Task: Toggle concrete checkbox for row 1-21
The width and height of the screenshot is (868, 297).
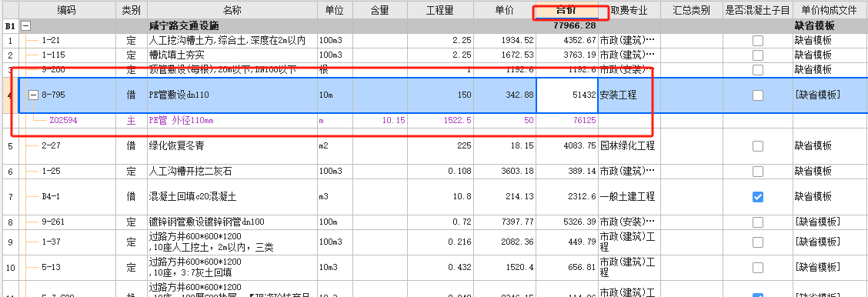Action: point(757,40)
